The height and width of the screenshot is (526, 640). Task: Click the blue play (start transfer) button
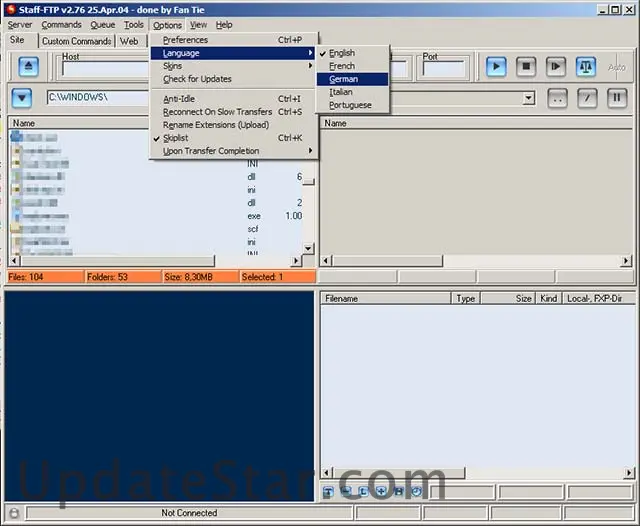coord(496,67)
